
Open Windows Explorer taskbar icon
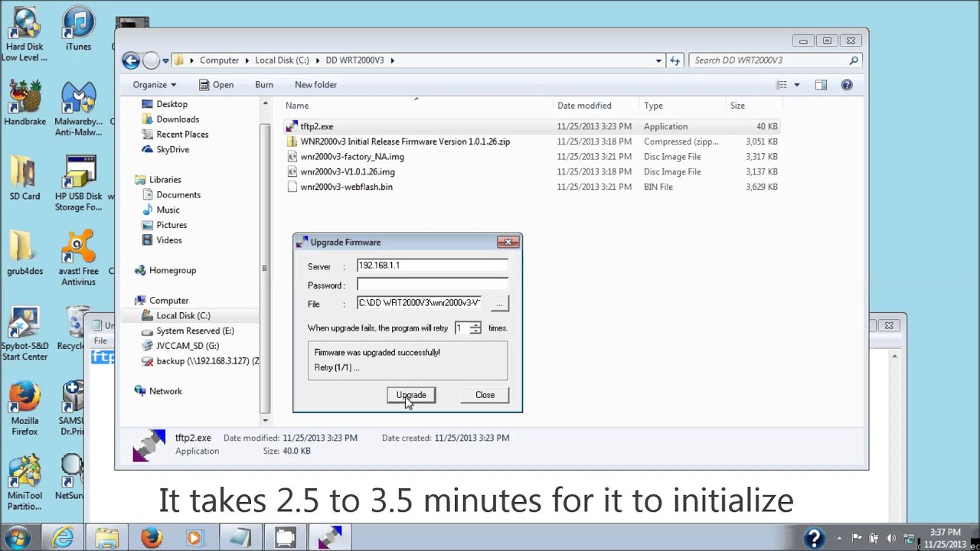107,538
